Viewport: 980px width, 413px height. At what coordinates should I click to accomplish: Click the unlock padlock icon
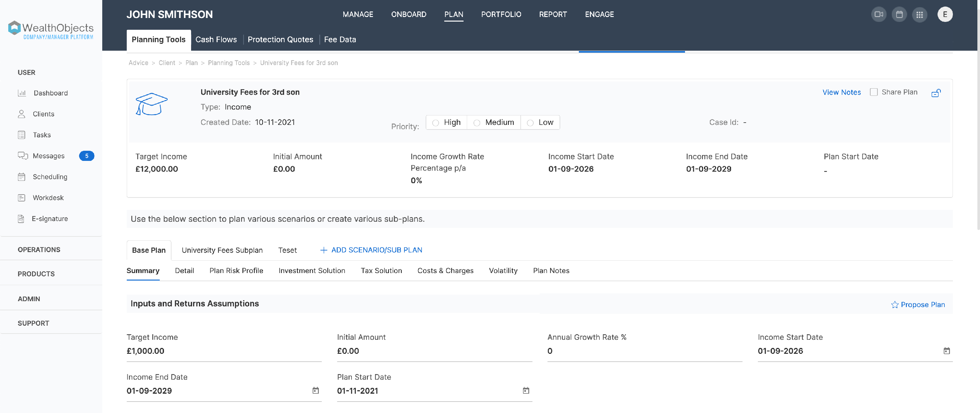(x=936, y=93)
